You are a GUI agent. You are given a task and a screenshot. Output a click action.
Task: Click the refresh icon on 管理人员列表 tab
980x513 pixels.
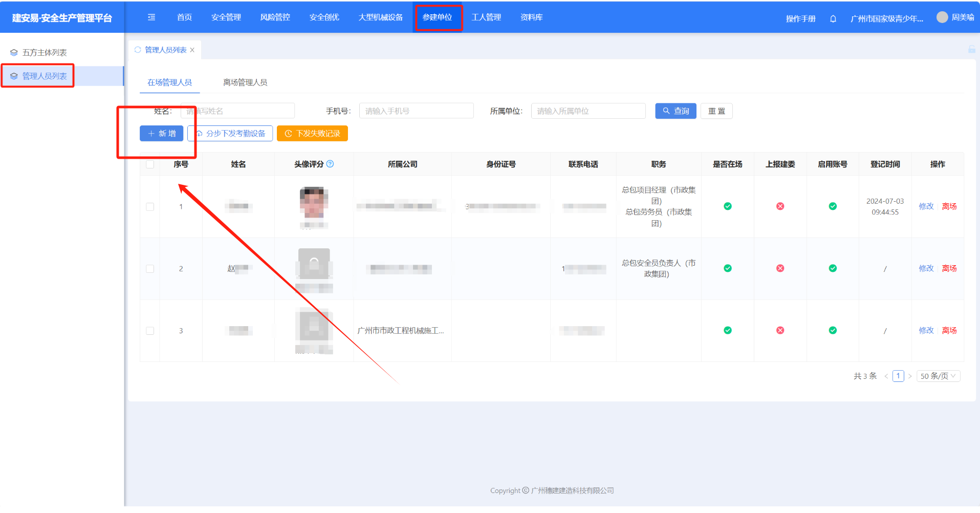point(138,50)
